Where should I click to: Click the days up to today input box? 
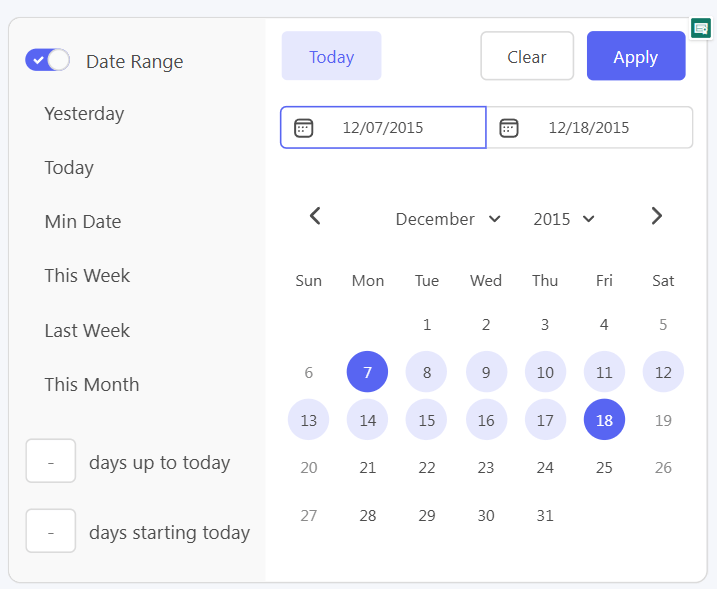point(51,461)
